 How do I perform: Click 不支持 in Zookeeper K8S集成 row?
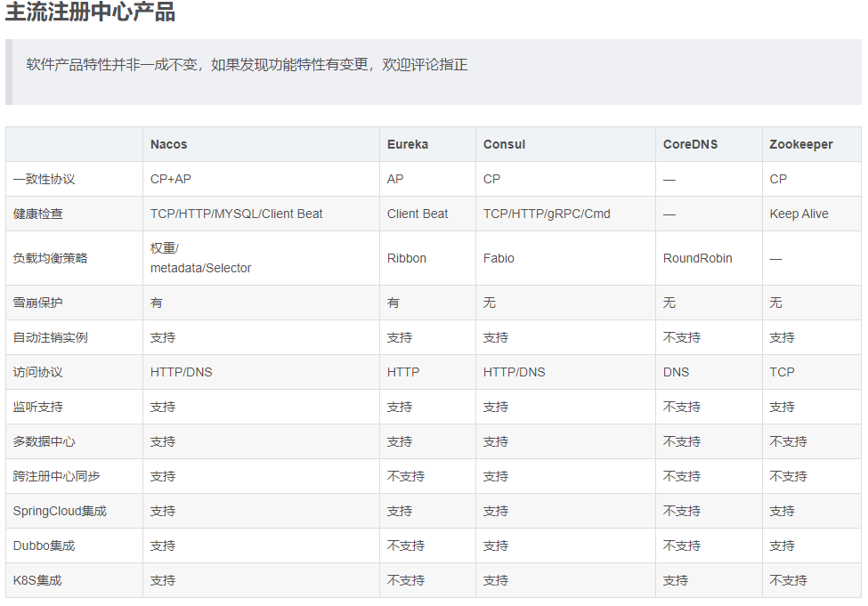click(x=788, y=580)
